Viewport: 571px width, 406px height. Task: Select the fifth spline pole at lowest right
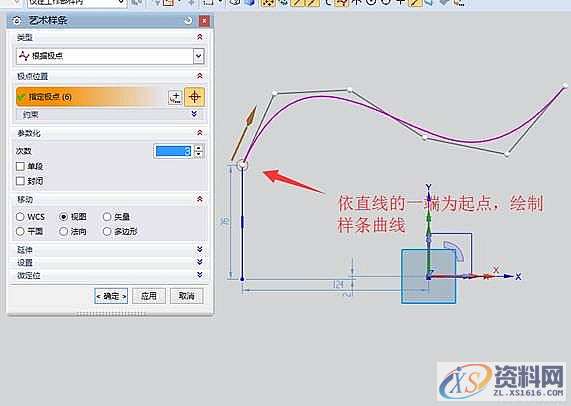[507, 154]
